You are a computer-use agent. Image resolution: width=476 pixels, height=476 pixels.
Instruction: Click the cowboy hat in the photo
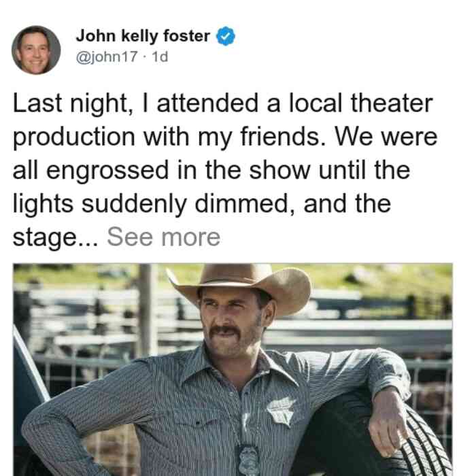coord(241,287)
